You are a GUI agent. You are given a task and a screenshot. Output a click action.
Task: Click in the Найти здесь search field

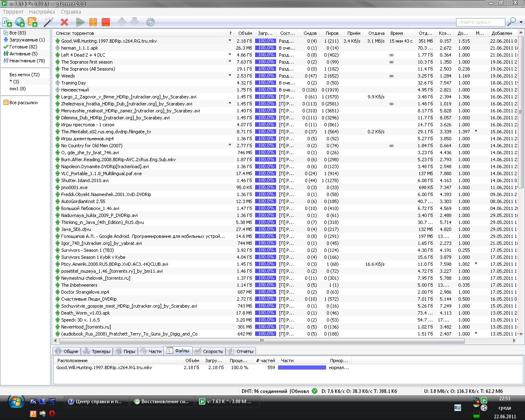(x=480, y=22)
